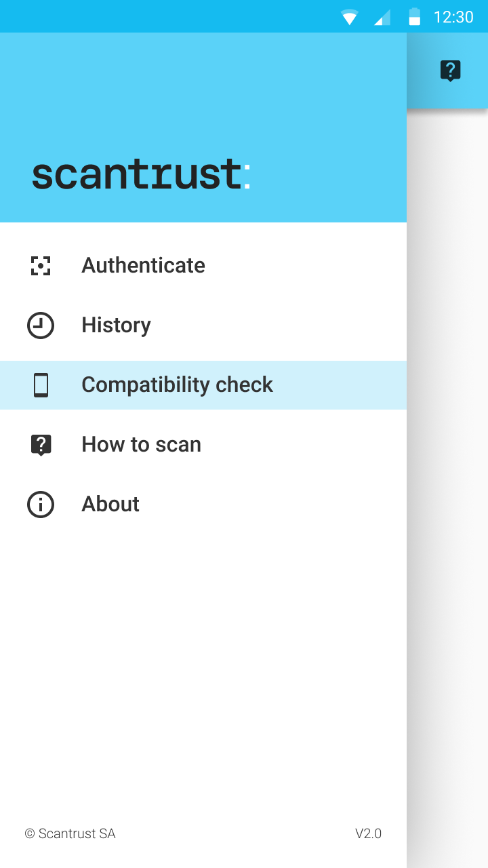Tap the 12:30 clock in status bar
The width and height of the screenshot is (488, 868).
tap(453, 17)
